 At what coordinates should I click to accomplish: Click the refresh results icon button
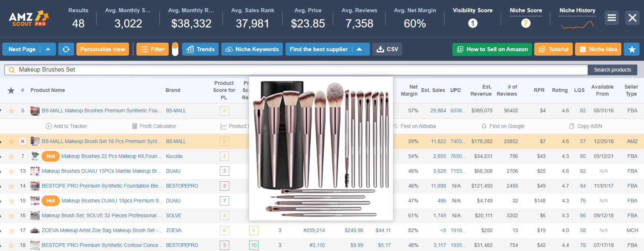coord(66,49)
